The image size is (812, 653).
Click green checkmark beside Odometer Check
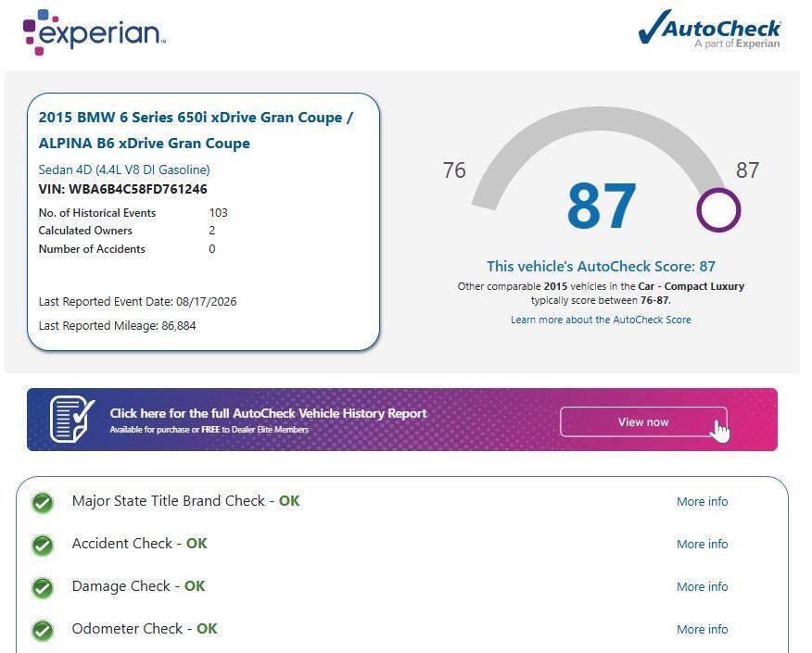pyautogui.click(x=43, y=630)
